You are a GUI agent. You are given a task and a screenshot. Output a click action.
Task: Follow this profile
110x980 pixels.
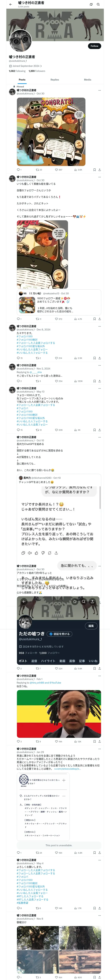tap(95, 46)
